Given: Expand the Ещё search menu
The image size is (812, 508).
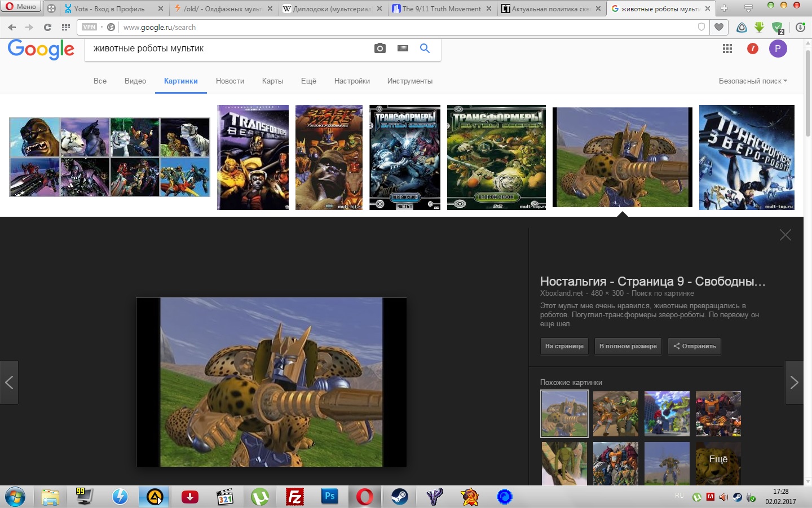Looking at the screenshot, I should pos(308,81).
